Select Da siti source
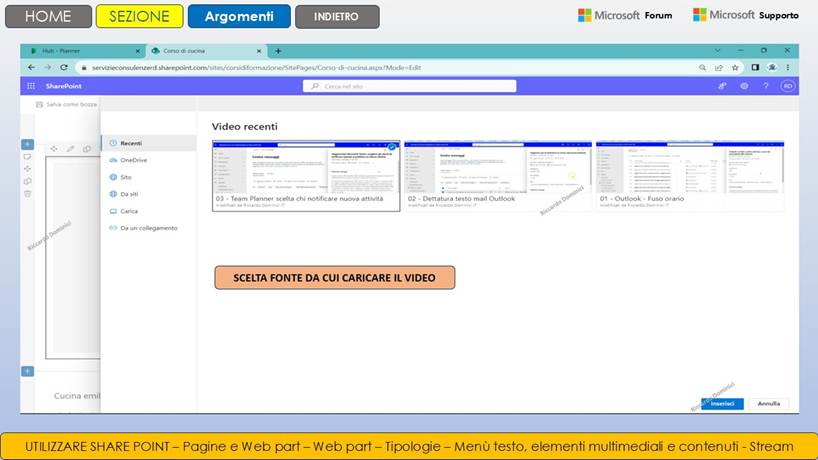 149,194
